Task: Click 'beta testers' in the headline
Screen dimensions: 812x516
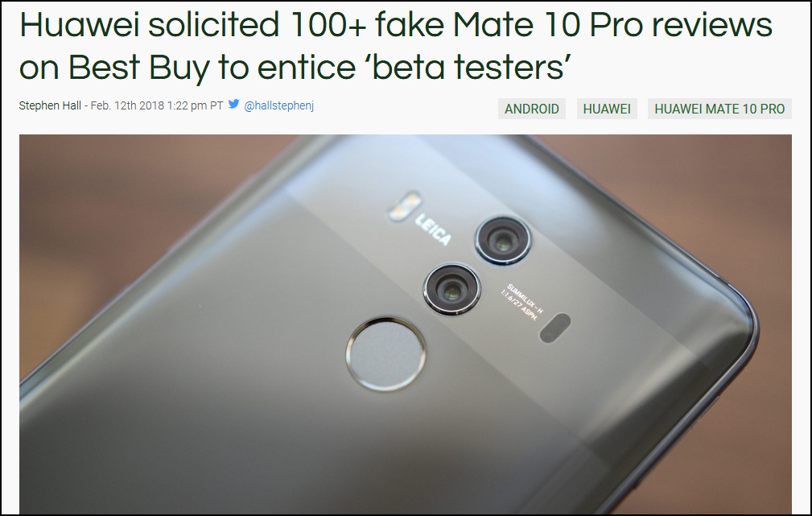Action: pos(468,68)
